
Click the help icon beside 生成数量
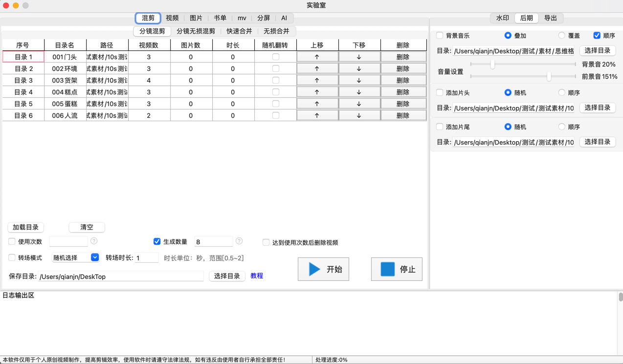[239, 241]
